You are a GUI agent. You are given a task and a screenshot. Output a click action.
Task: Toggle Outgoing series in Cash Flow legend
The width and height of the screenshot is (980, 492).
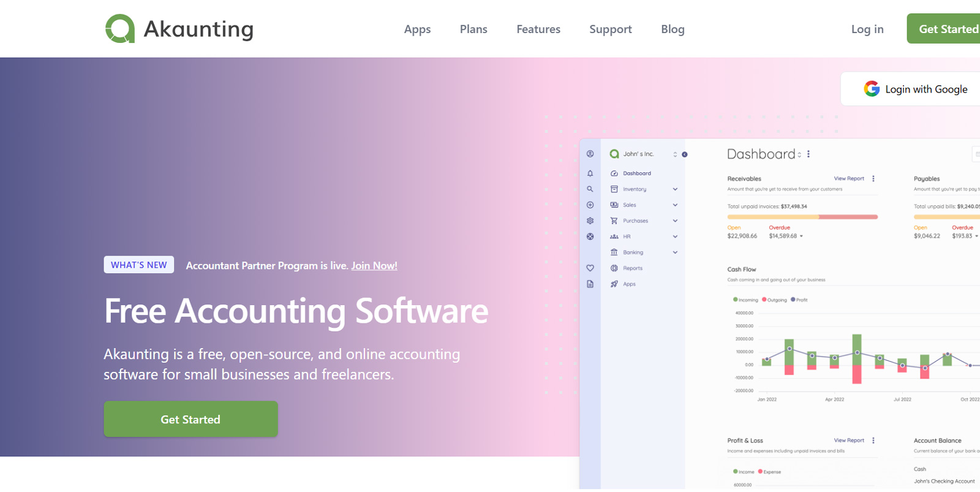point(774,300)
